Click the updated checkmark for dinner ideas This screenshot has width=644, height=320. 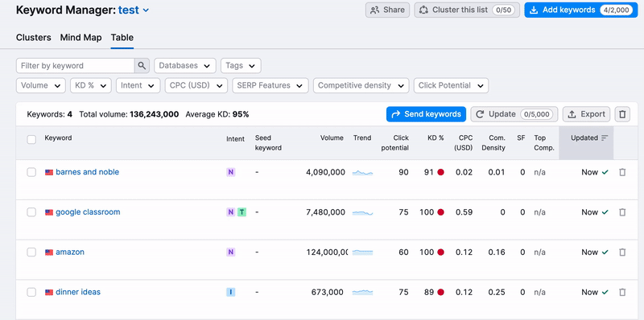(x=605, y=292)
